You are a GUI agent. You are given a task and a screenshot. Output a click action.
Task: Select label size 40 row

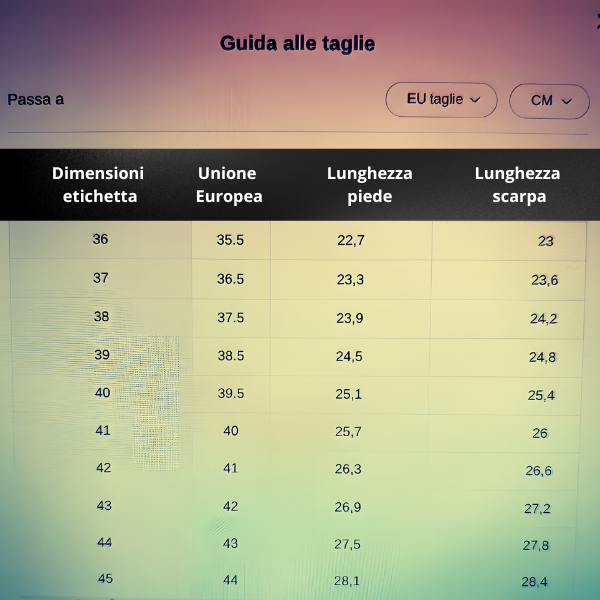tap(296, 394)
